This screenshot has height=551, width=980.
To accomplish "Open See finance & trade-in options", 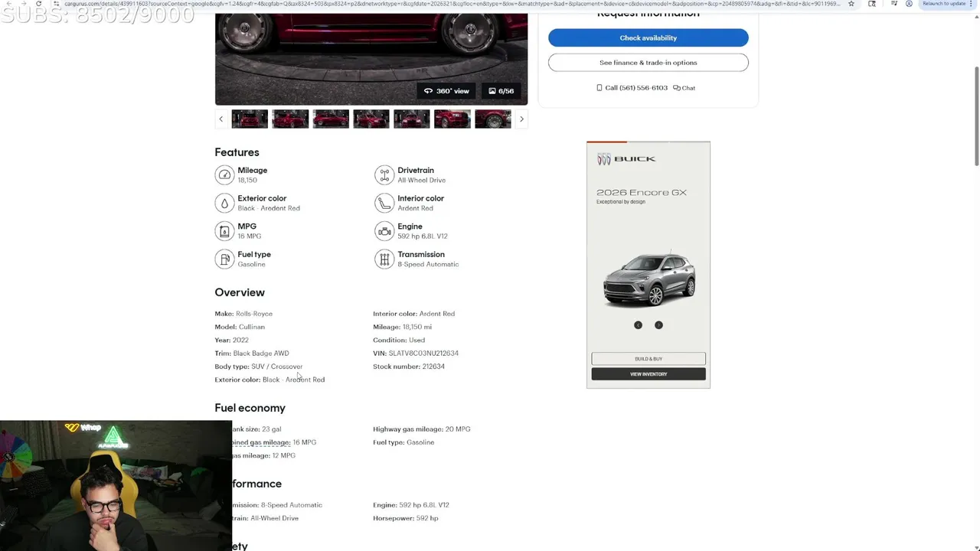I will [x=648, y=63].
